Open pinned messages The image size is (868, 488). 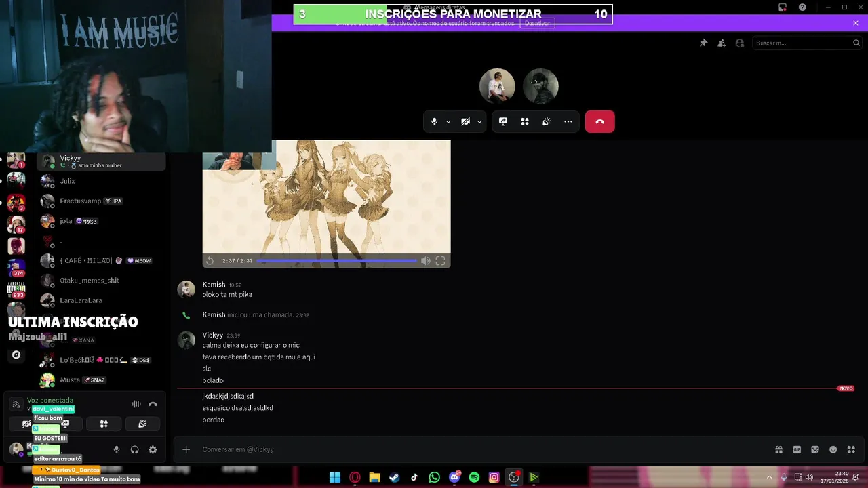tap(703, 43)
